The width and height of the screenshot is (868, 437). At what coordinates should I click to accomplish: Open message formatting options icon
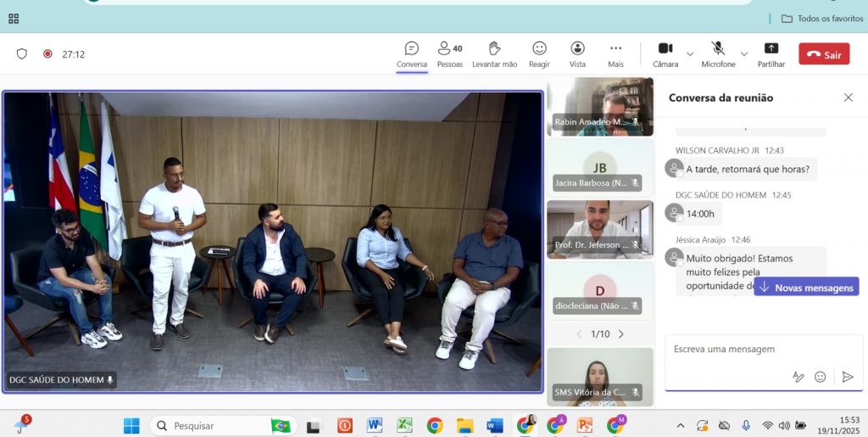[798, 377]
